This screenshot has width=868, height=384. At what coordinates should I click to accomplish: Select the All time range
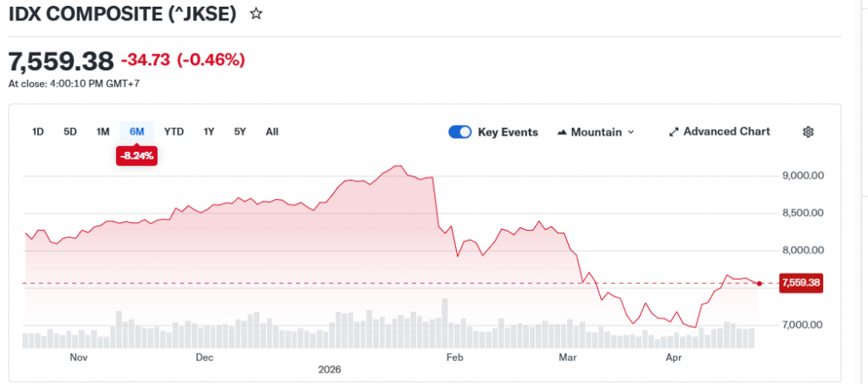[x=271, y=131]
